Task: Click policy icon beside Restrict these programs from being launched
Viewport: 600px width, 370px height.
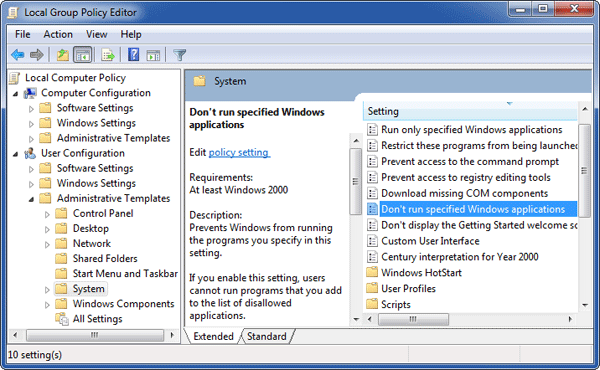Action: (372, 145)
